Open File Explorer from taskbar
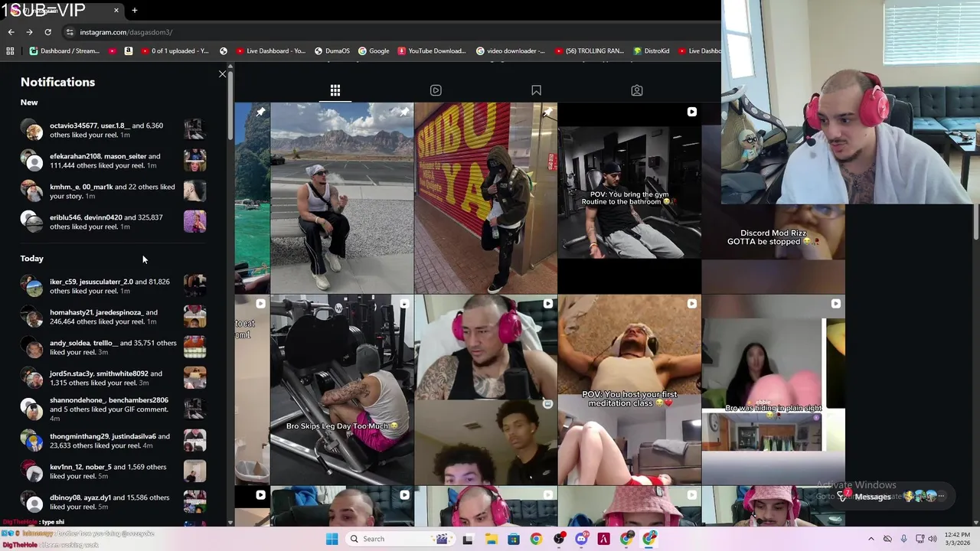Viewport: 980px width, 551px height. click(491, 539)
